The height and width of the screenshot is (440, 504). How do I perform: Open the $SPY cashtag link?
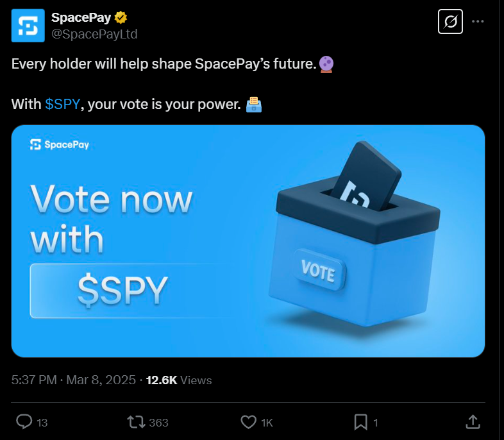click(62, 104)
